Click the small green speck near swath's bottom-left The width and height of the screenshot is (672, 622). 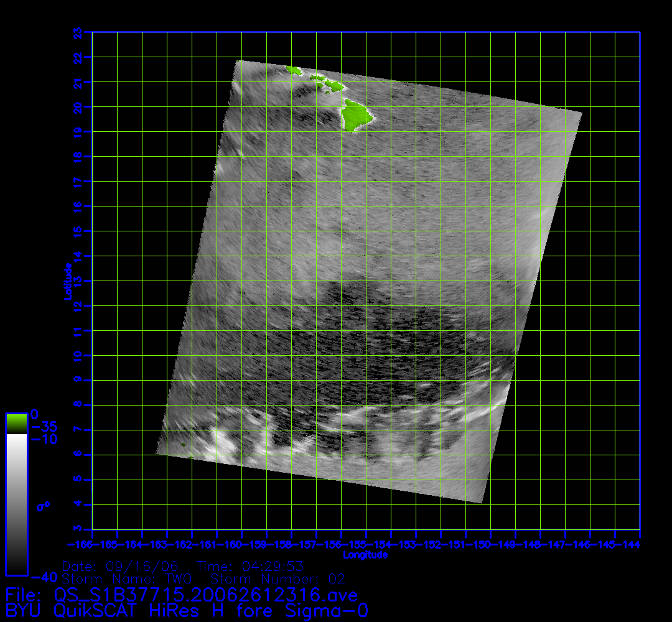tap(184, 445)
